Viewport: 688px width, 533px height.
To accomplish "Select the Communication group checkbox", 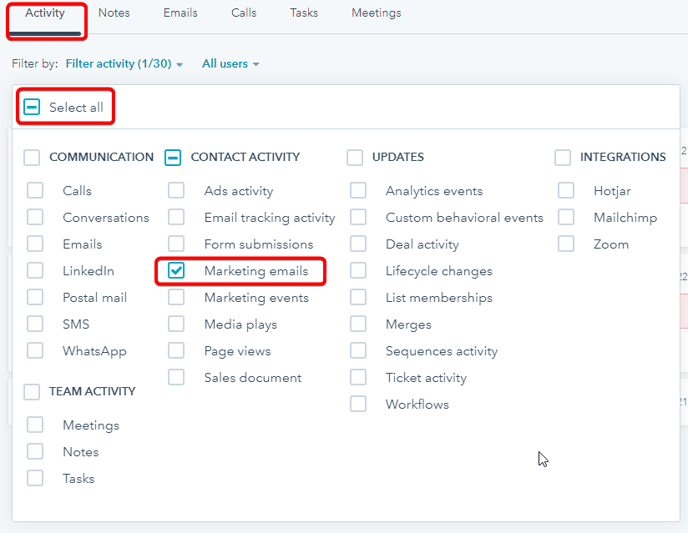I will click(32, 157).
